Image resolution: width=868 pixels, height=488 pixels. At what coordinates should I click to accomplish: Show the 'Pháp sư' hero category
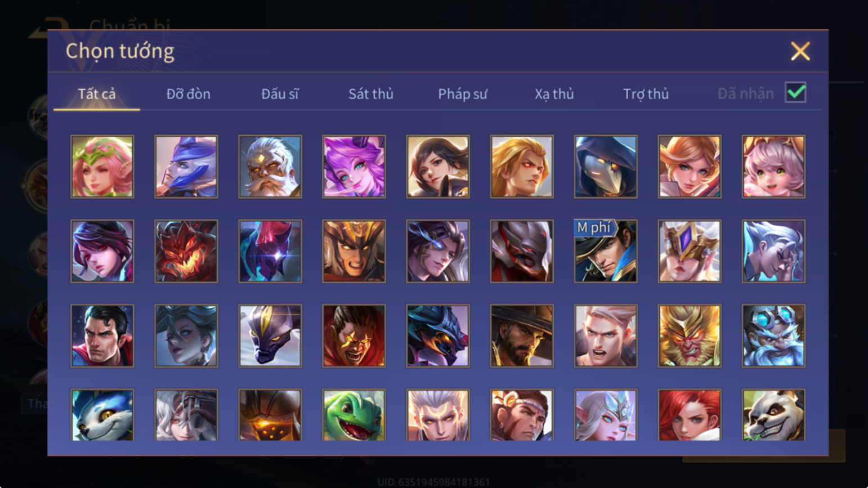click(x=463, y=94)
